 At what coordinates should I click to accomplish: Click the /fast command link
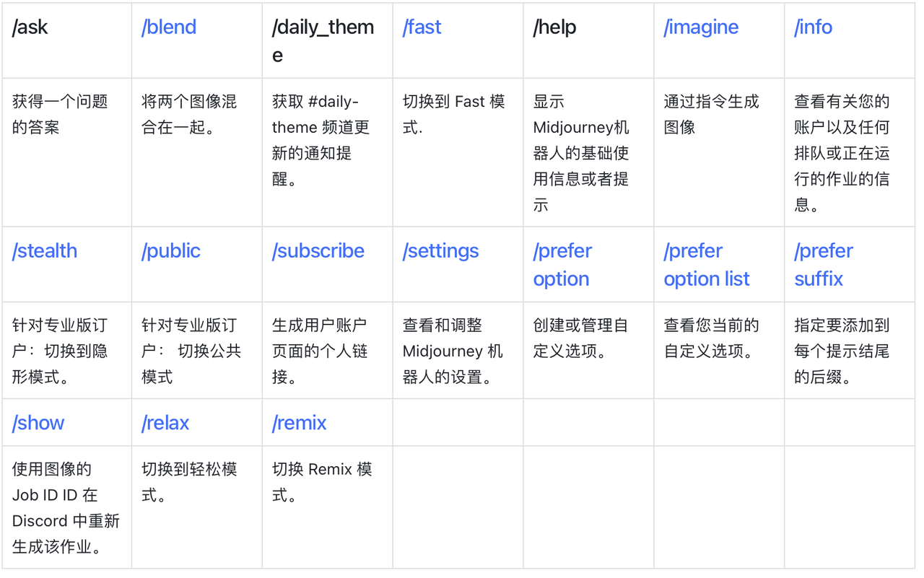point(422,27)
